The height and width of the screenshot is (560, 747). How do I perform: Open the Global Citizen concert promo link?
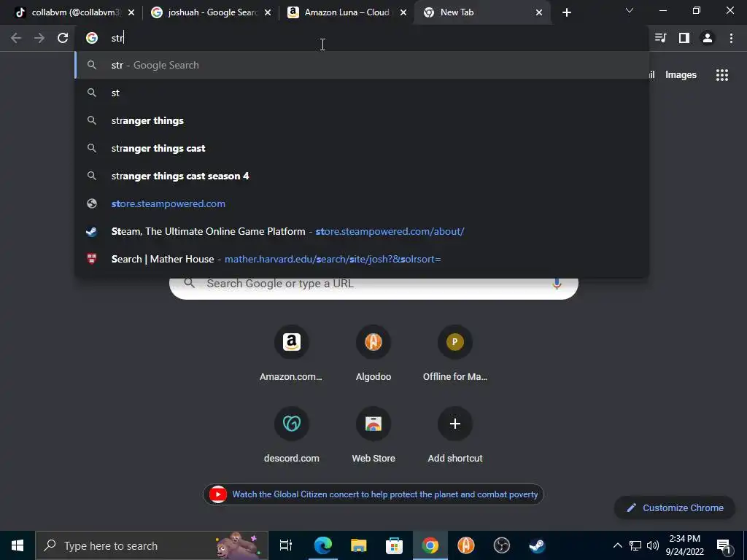pyautogui.click(x=373, y=494)
